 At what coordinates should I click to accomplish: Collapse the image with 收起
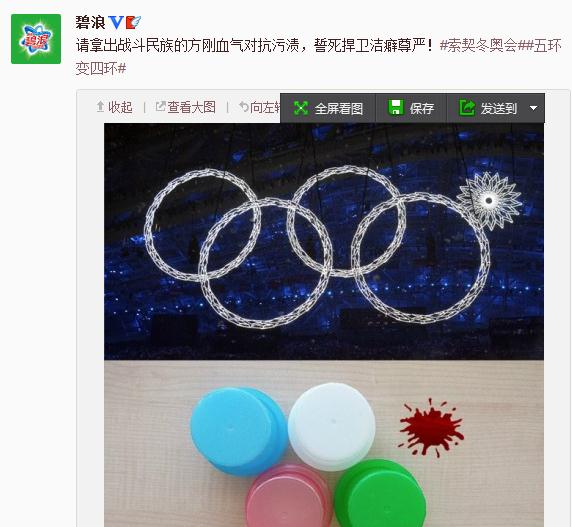pyautogui.click(x=114, y=107)
